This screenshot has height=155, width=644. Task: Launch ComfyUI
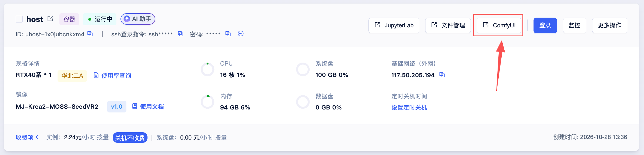[499, 25]
